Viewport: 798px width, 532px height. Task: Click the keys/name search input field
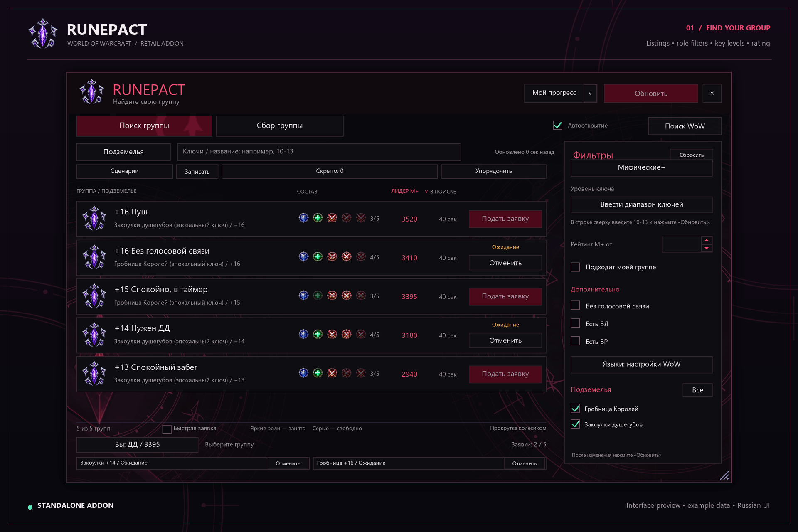(x=319, y=152)
